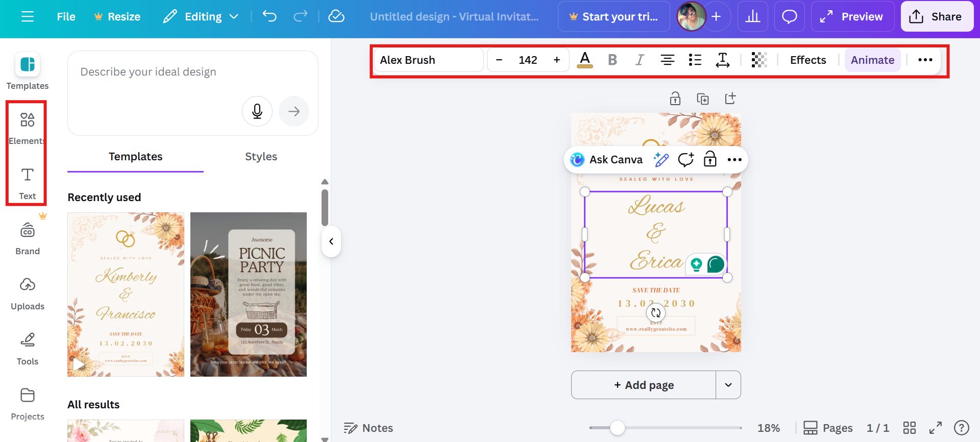Viewport: 980px width, 442px height.
Task: Switch to the Templates tab
Action: tap(135, 157)
